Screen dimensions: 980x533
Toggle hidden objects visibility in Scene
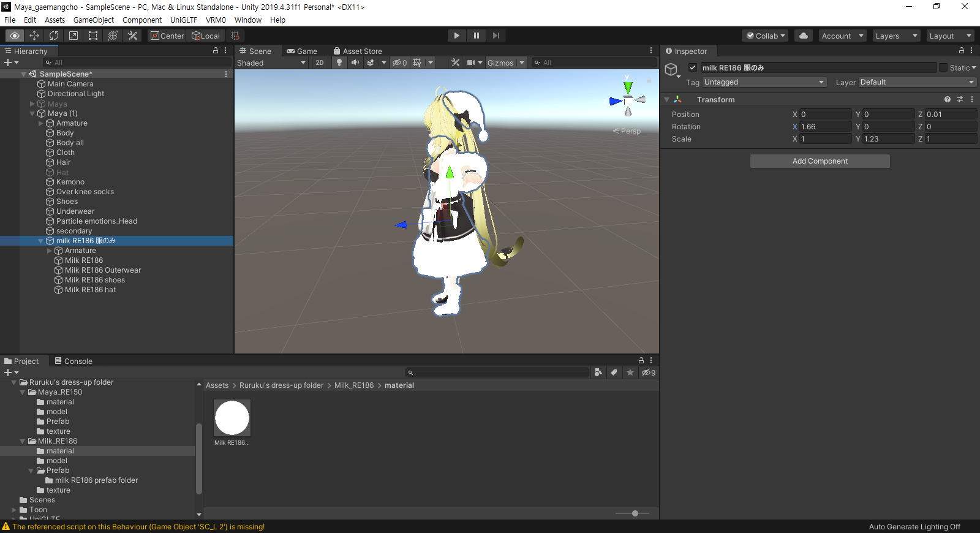tap(399, 62)
